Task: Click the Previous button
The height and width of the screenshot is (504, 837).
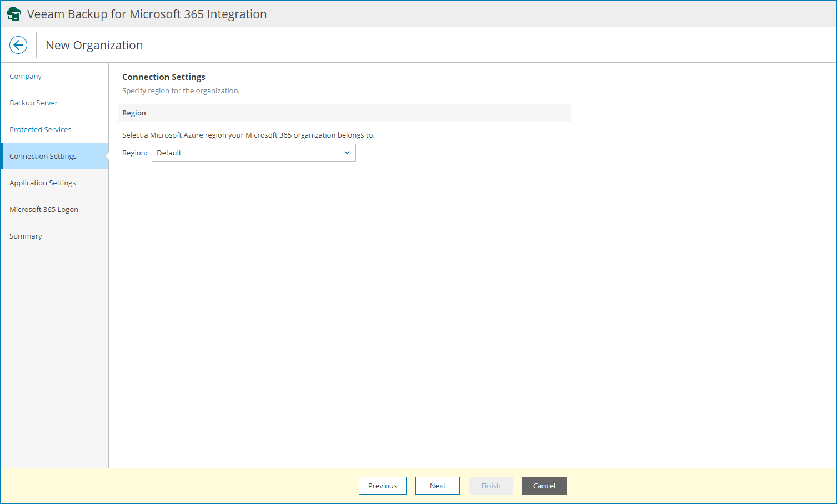Action: pos(383,486)
